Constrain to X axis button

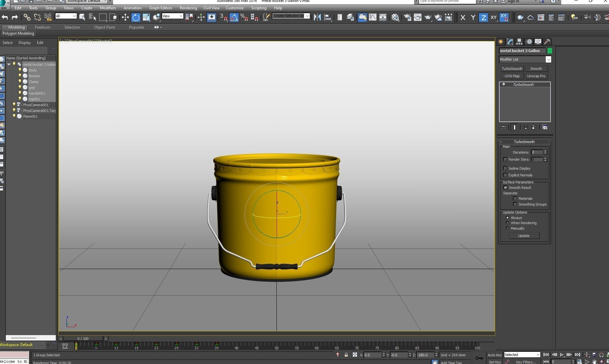pos(463,18)
